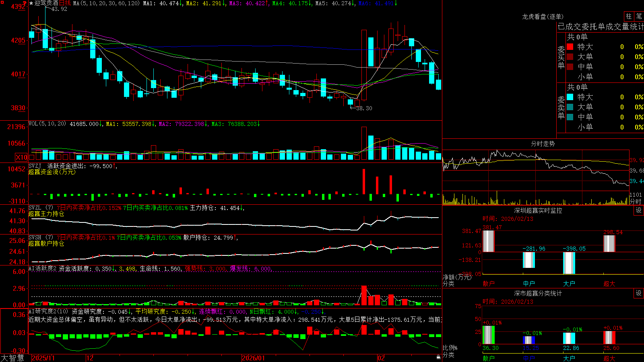
Task: Click the 散户持仓: 24.799 value
Action: 209,238
